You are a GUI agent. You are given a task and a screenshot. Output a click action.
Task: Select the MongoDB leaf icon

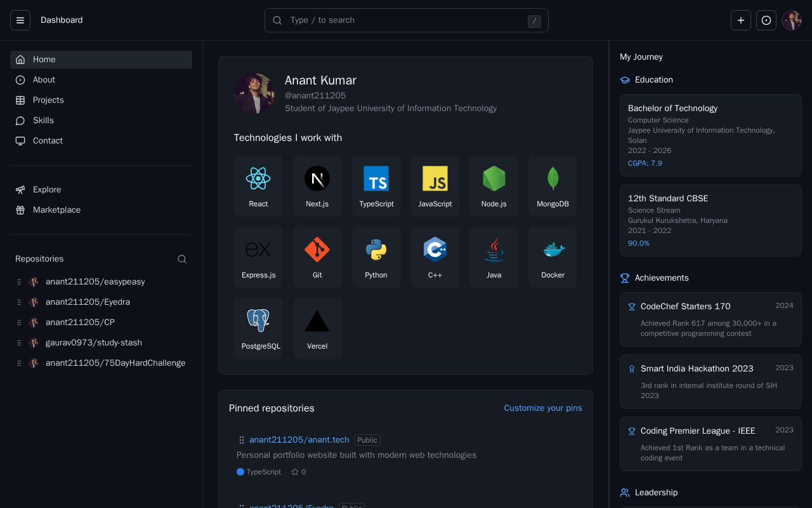pos(553,178)
